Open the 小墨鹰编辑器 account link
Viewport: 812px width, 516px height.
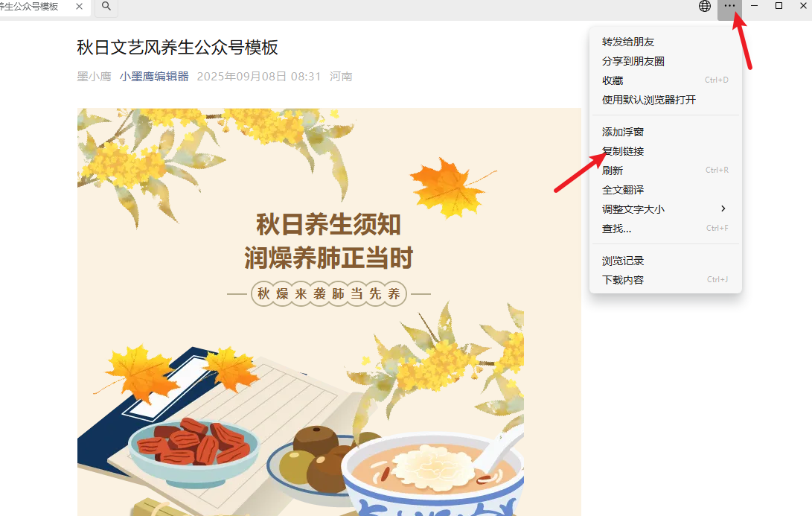(x=154, y=77)
